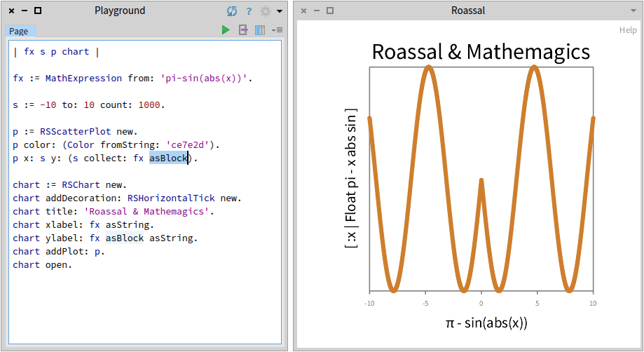
Task: Click variable declaration line '| fx s p chart |'
Action: coord(56,52)
